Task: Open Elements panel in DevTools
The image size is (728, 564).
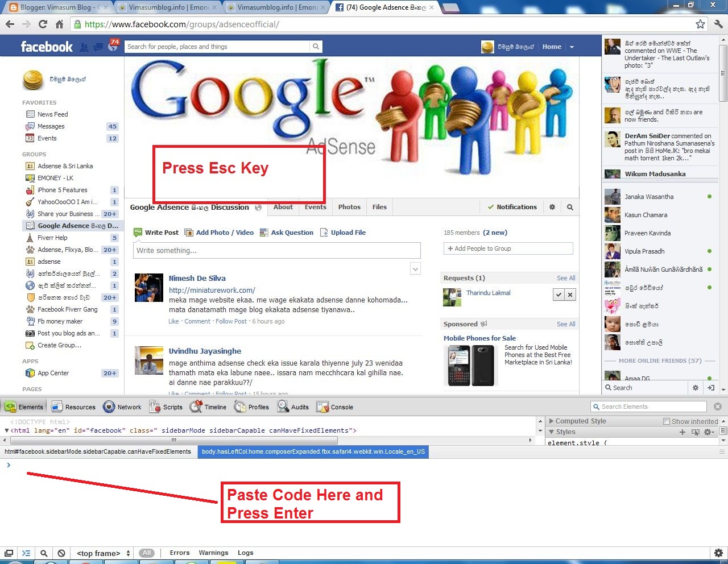Action: tap(24, 407)
